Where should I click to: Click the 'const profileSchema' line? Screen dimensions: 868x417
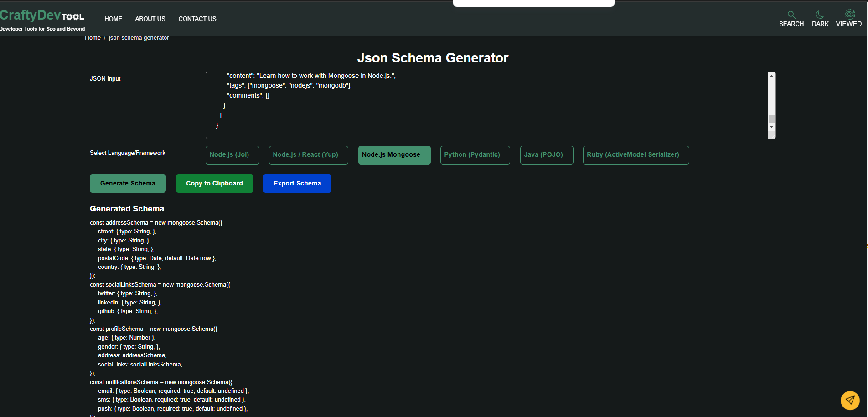pyautogui.click(x=154, y=329)
